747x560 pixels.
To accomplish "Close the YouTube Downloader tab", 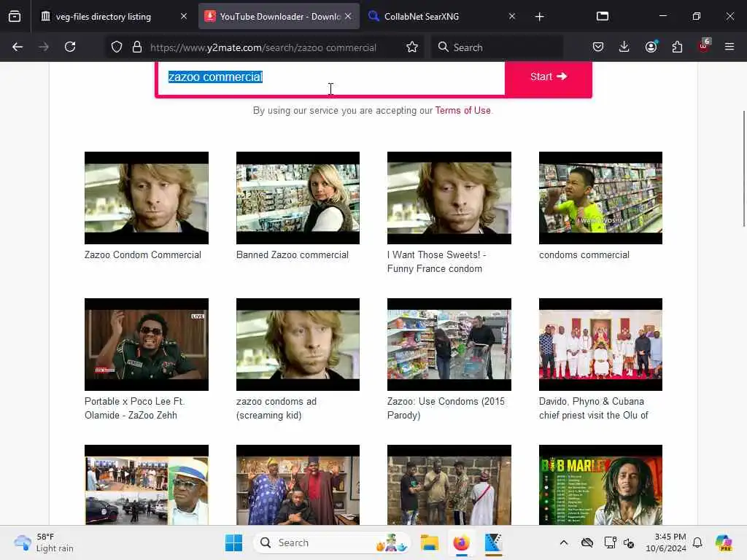I will 348,16.
